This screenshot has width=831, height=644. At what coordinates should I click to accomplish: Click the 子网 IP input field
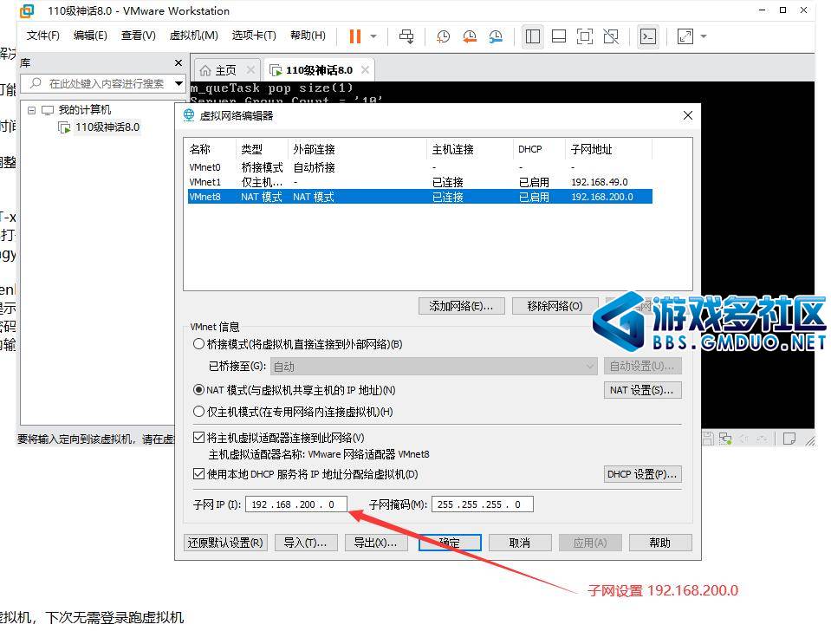point(296,504)
